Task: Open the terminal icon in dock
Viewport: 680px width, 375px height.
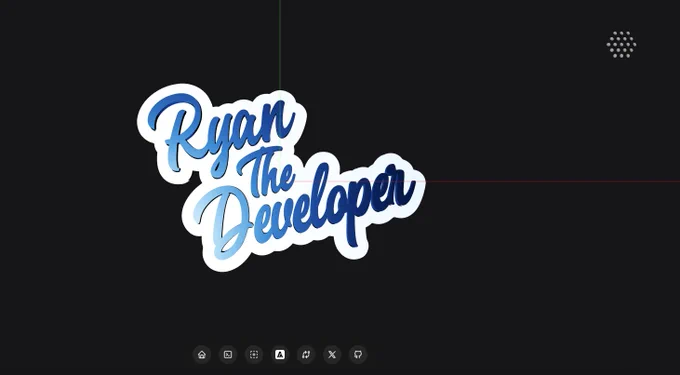Action: click(x=228, y=355)
